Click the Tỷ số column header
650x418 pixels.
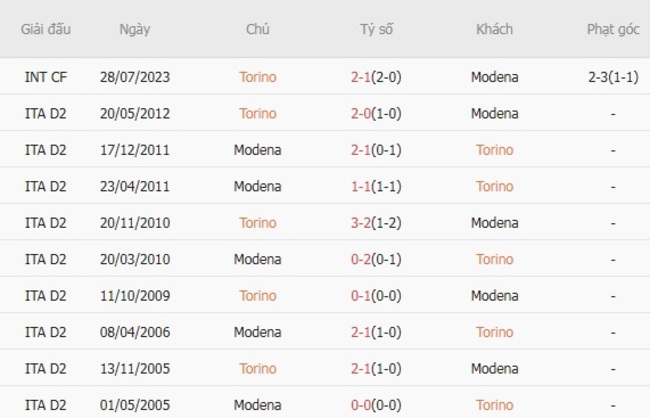coord(376,29)
